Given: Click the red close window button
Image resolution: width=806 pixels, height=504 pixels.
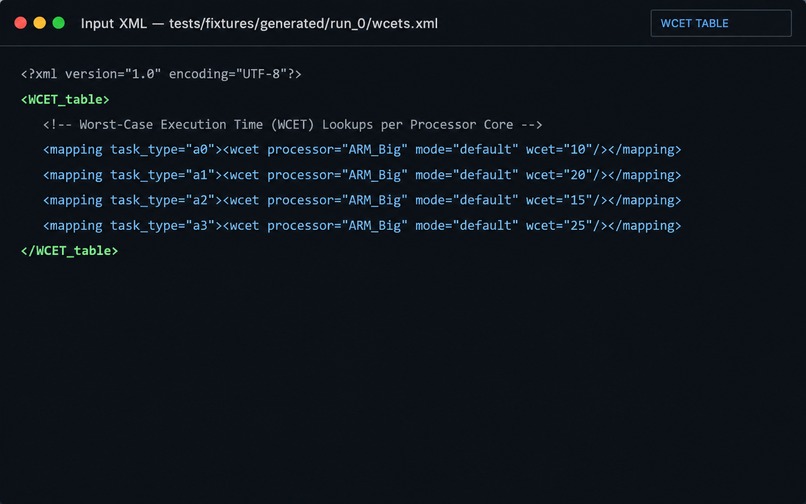Looking at the screenshot, I should click(x=21, y=23).
